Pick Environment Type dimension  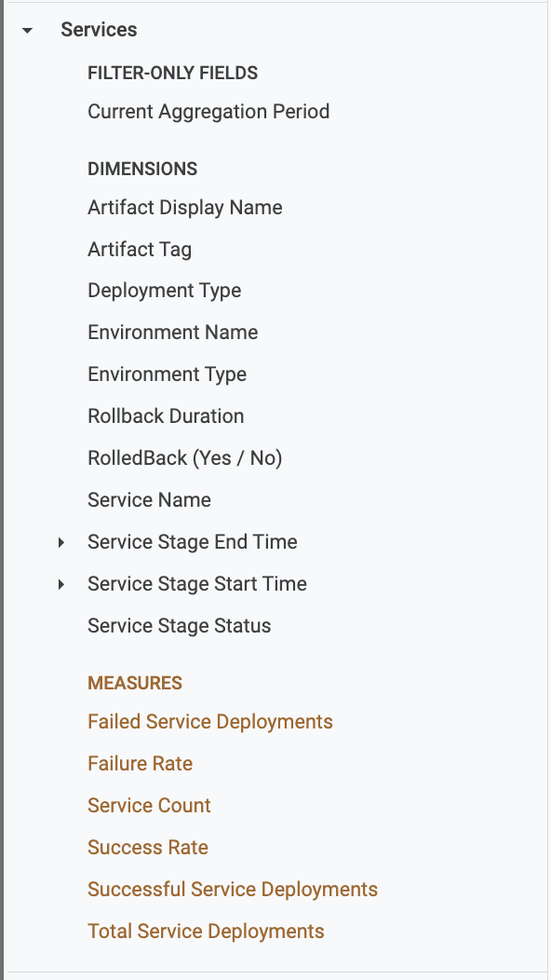168,374
